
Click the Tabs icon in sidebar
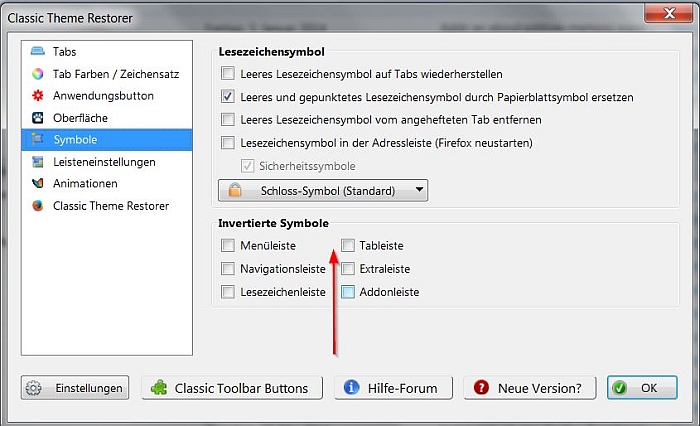(38, 51)
